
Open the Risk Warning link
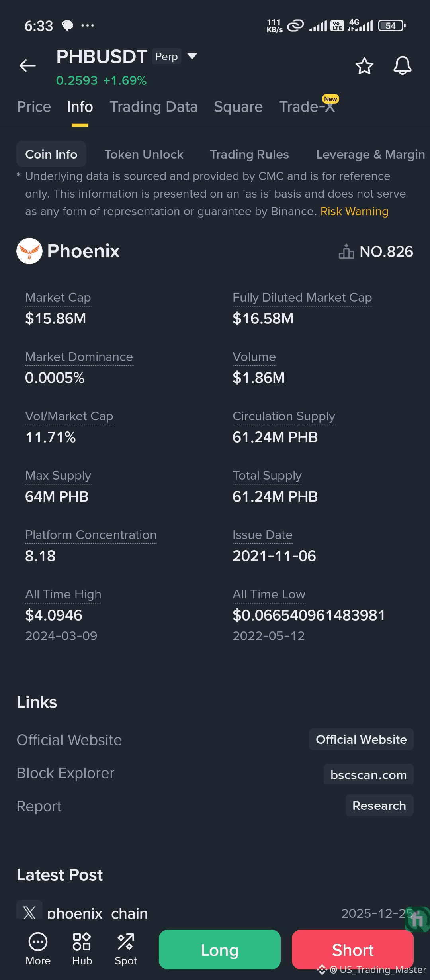[x=354, y=212]
